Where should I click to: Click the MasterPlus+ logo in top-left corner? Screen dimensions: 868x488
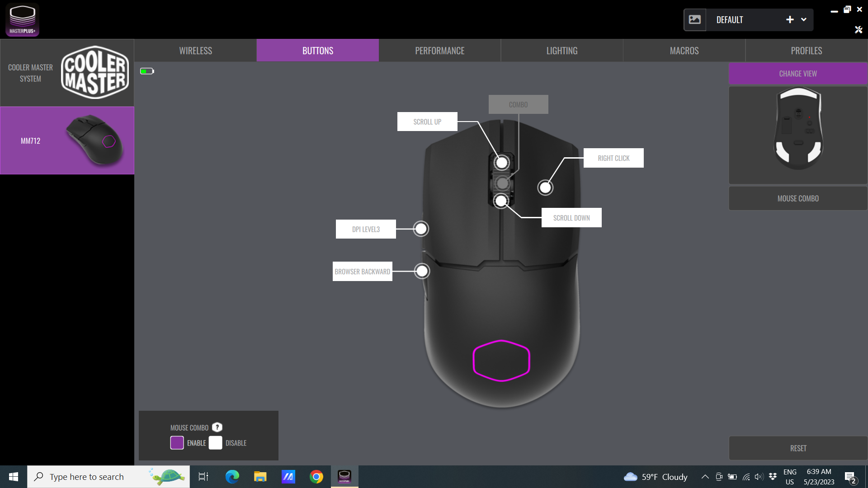click(22, 19)
